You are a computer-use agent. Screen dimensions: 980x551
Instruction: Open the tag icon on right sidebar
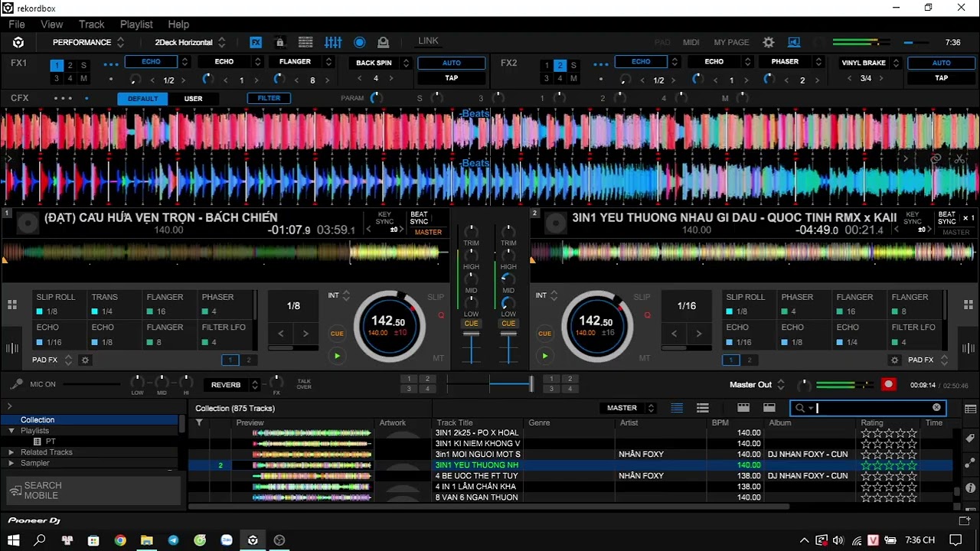971,437
